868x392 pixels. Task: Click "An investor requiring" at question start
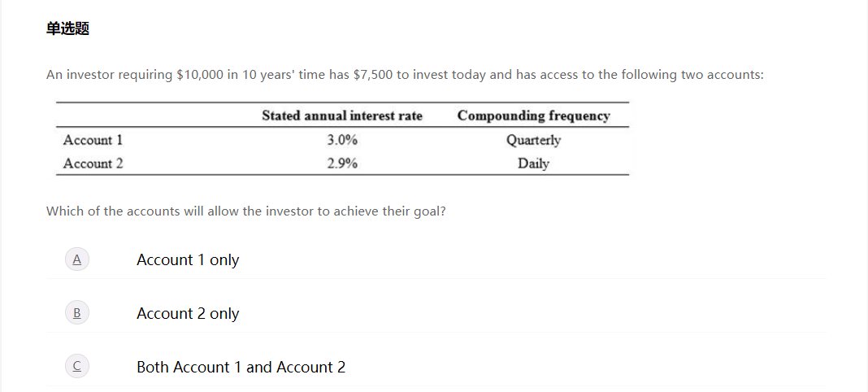click(x=109, y=75)
